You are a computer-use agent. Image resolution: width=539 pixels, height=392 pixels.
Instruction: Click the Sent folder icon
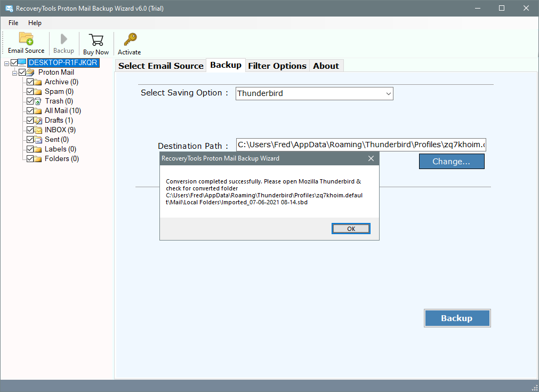(38, 140)
